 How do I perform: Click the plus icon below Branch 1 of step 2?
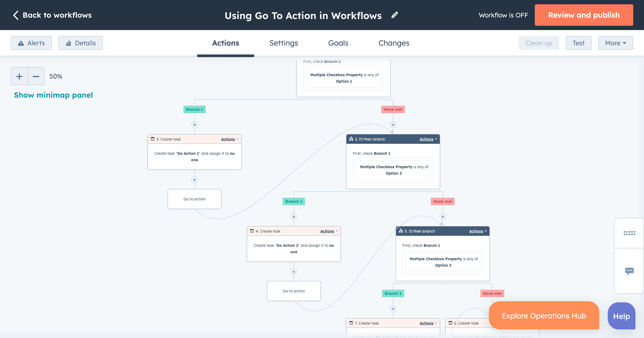(294, 216)
